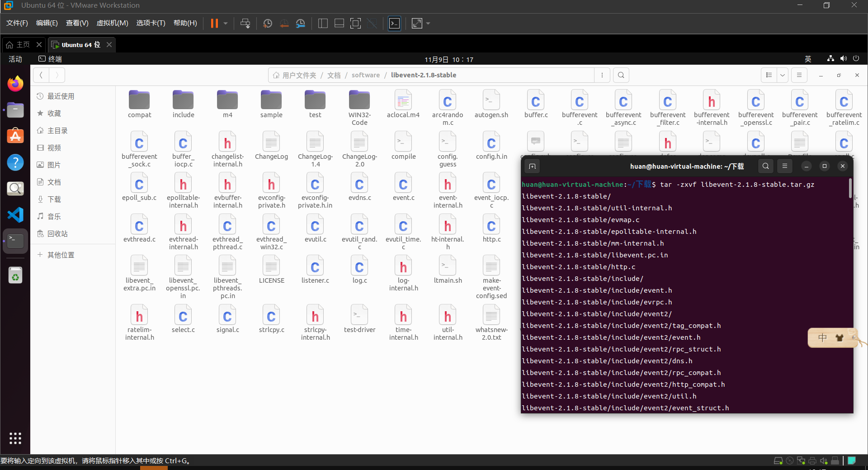
Task: Show or hide the console view panel
Action: 339,23
